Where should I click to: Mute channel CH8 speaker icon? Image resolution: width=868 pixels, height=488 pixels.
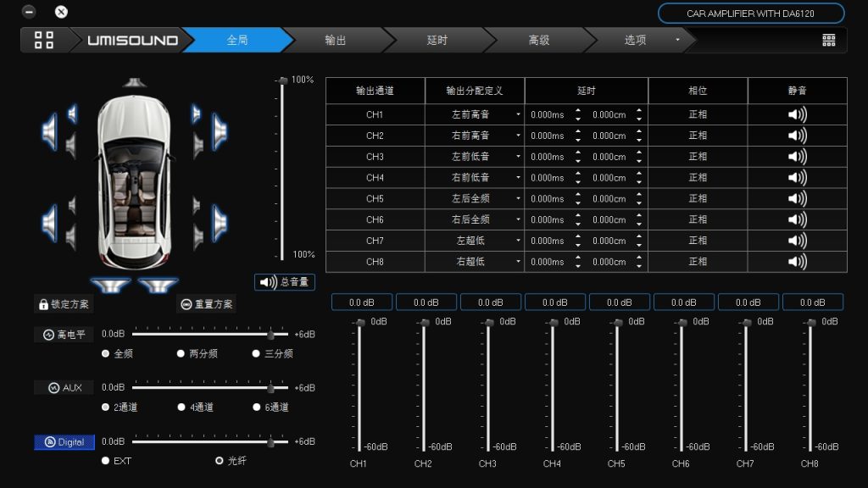point(797,262)
